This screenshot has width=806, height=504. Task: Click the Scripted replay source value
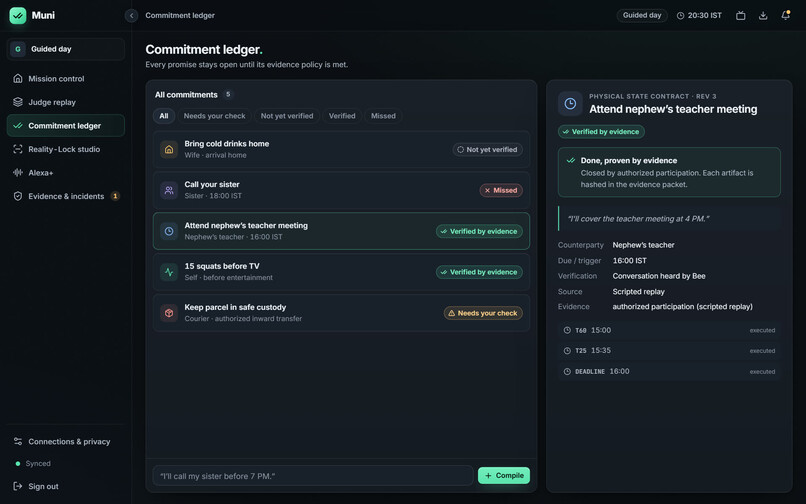[x=638, y=292]
